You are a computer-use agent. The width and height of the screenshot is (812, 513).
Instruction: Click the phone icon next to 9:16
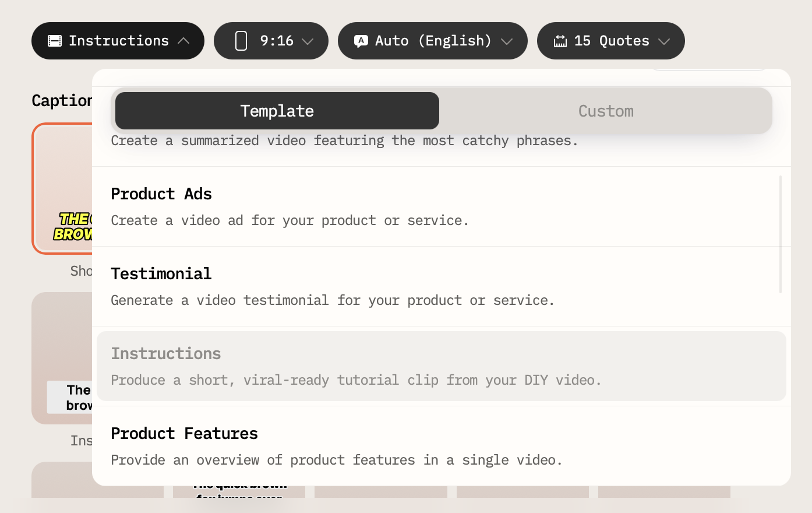pyautogui.click(x=241, y=41)
